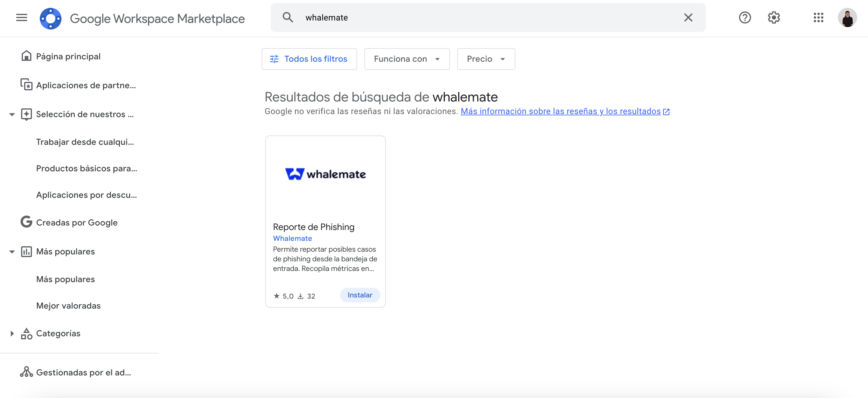This screenshot has width=868, height=398.
Task: Select Mejor valoradas in sidebar
Action: tap(68, 306)
